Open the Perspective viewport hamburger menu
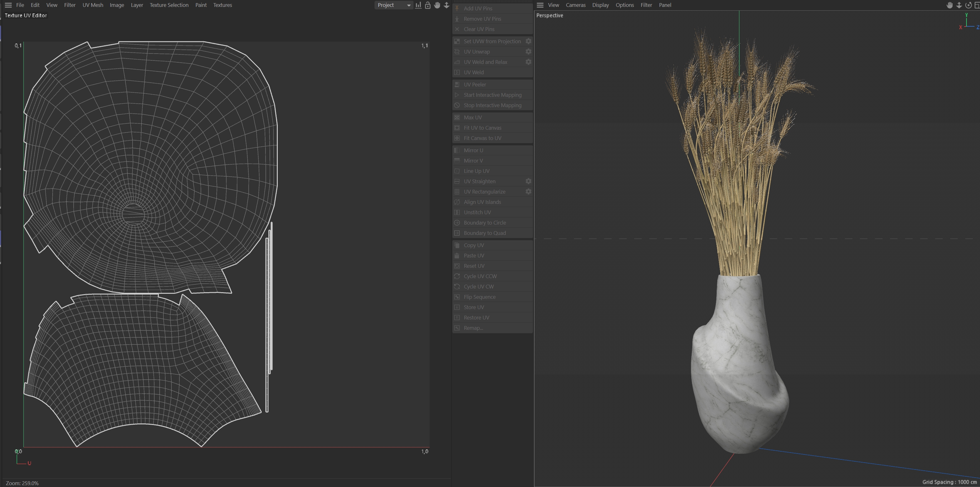Image resolution: width=980 pixels, height=487 pixels. 540,5
